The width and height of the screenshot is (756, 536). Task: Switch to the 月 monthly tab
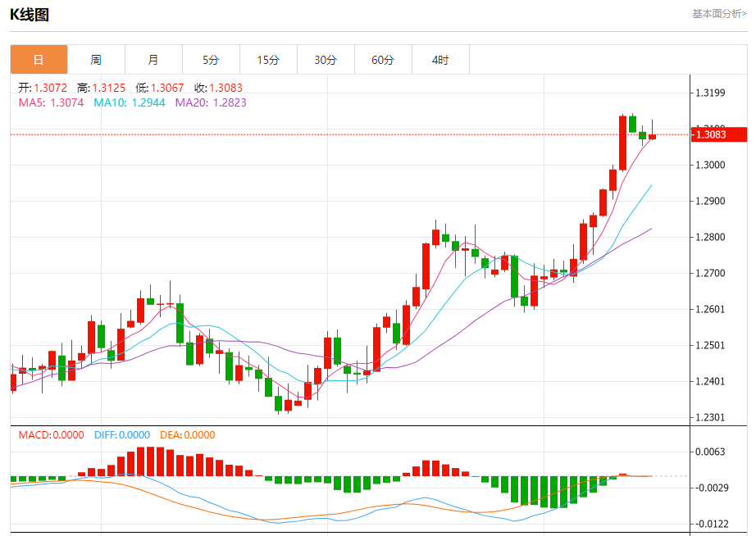click(x=153, y=60)
